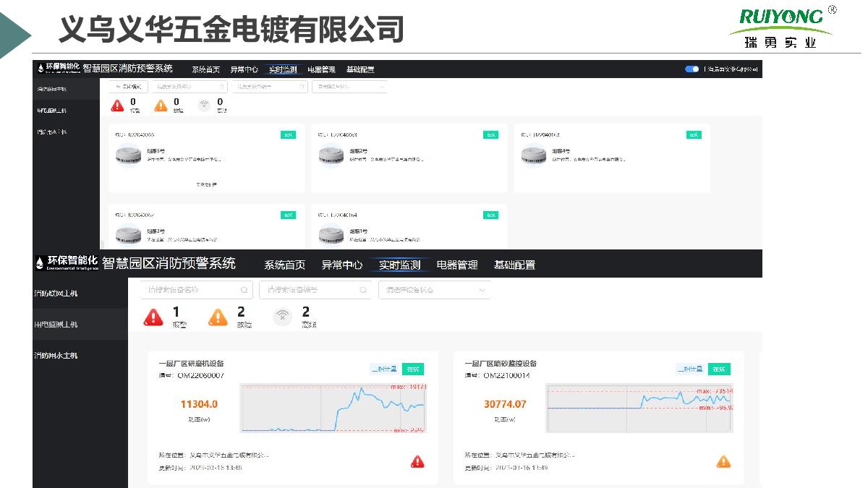This screenshot has height=488, width=868.
Task: Click the small 环保智能化 logo above smoke detector view
Action: pyautogui.click(x=59, y=68)
